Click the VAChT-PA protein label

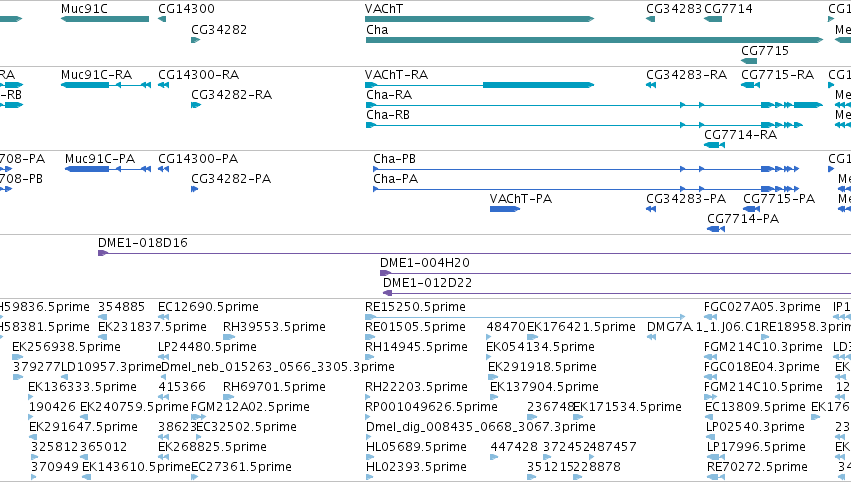click(521, 199)
